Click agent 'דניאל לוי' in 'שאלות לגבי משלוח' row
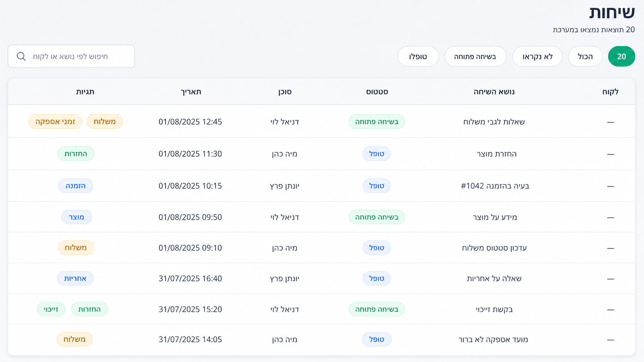The image size is (644, 362). (285, 122)
